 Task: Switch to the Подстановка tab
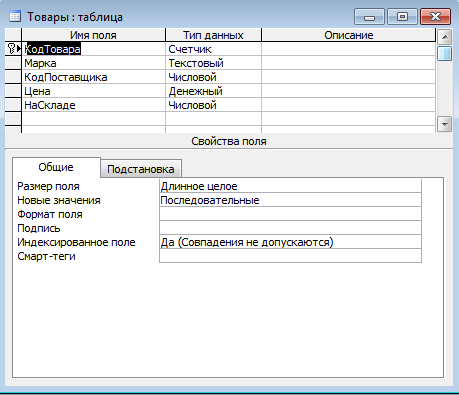pos(141,169)
